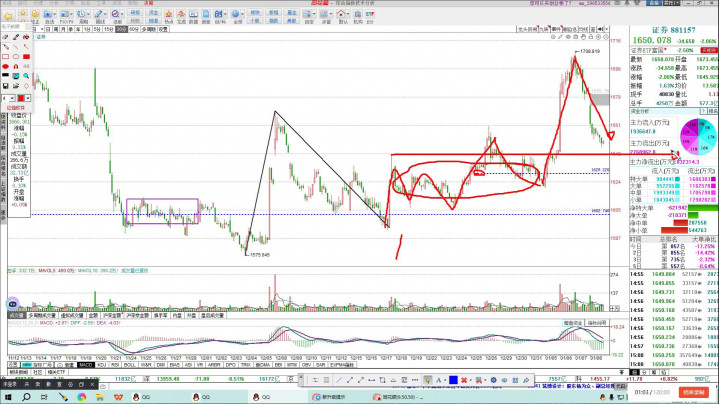719x404 pixels.
Task: Click the floppy disk save icon
Action: click(6, 86)
